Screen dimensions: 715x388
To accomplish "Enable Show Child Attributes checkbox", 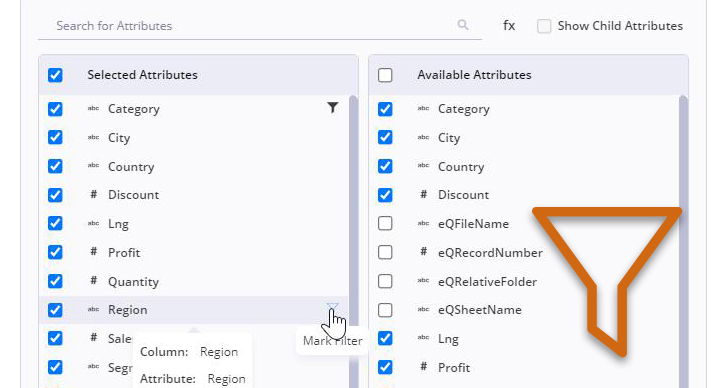I will coord(544,26).
